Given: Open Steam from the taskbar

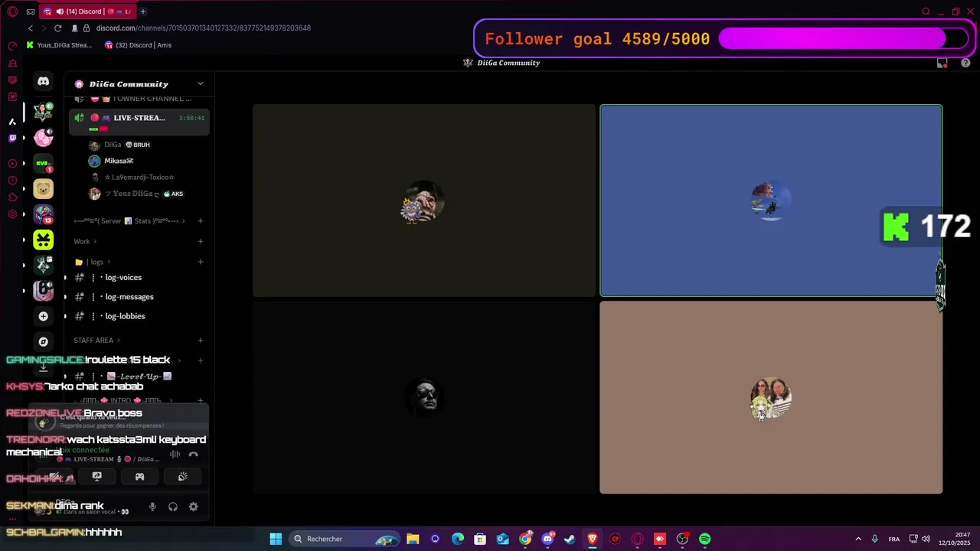Looking at the screenshot, I should [x=570, y=539].
